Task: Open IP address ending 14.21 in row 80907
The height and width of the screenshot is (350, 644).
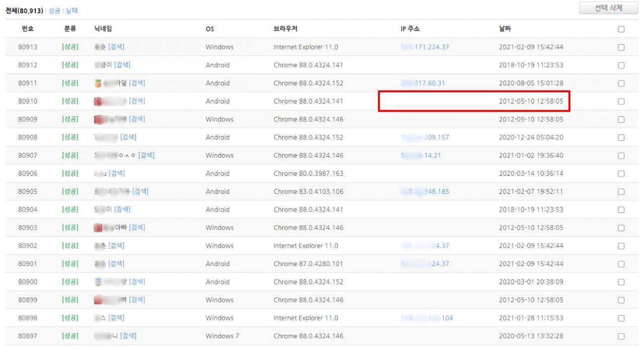Action: coord(421,155)
